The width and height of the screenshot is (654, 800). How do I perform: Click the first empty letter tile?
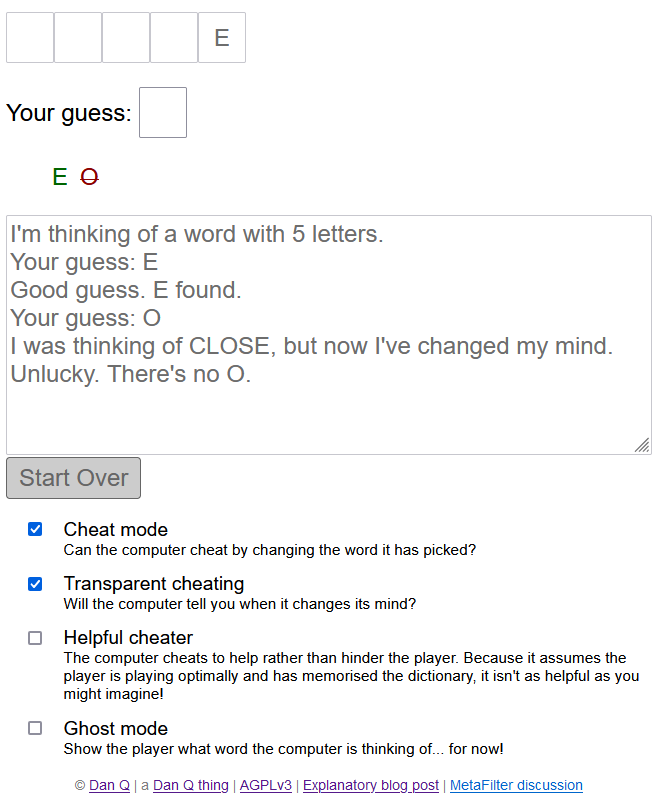pyautogui.click(x=30, y=38)
